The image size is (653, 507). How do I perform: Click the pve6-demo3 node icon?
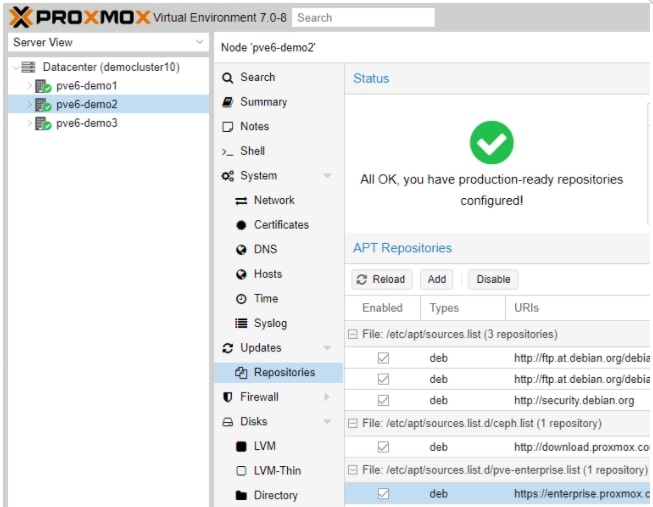(x=43, y=123)
